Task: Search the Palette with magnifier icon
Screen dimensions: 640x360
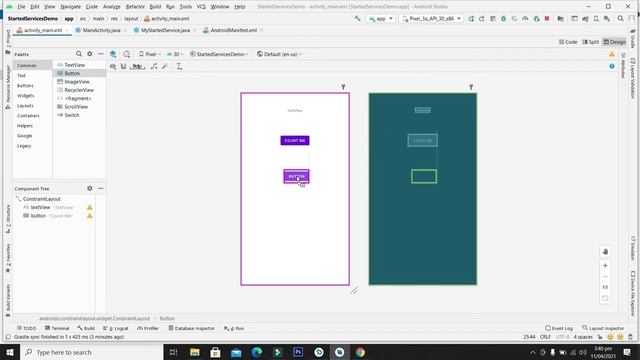Action: point(79,54)
